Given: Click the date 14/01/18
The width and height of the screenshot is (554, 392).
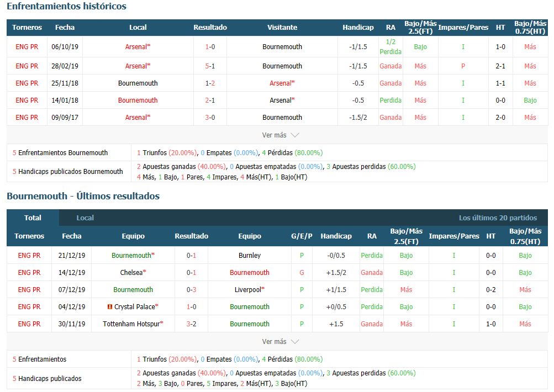Looking at the screenshot, I should point(65,100).
